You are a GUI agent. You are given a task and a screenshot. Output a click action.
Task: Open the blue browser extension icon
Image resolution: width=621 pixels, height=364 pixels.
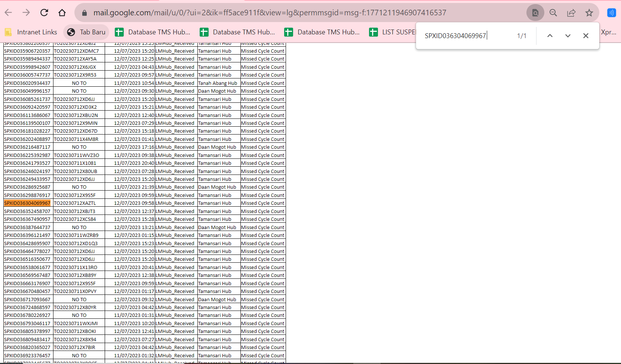pyautogui.click(x=611, y=13)
